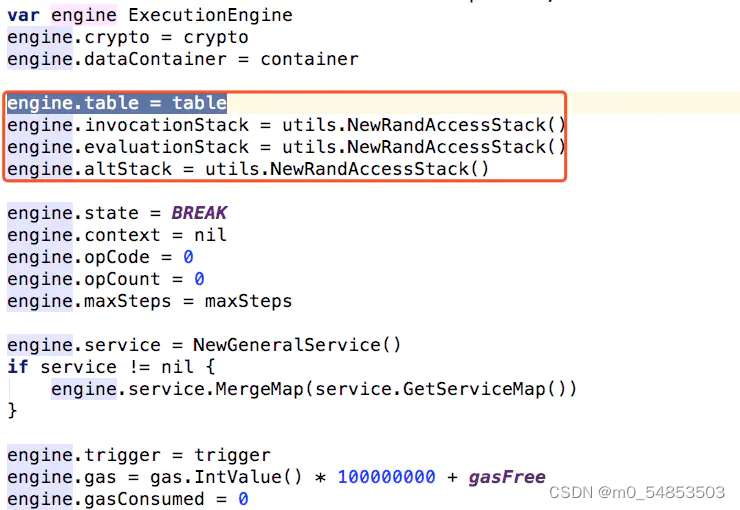This screenshot has width=740, height=510.
Task: Click the highlighted engine.table = table line
Action: point(117,103)
